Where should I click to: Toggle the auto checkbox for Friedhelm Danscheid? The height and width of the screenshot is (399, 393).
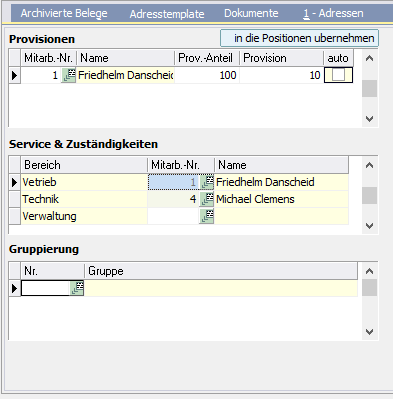[x=338, y=75]
